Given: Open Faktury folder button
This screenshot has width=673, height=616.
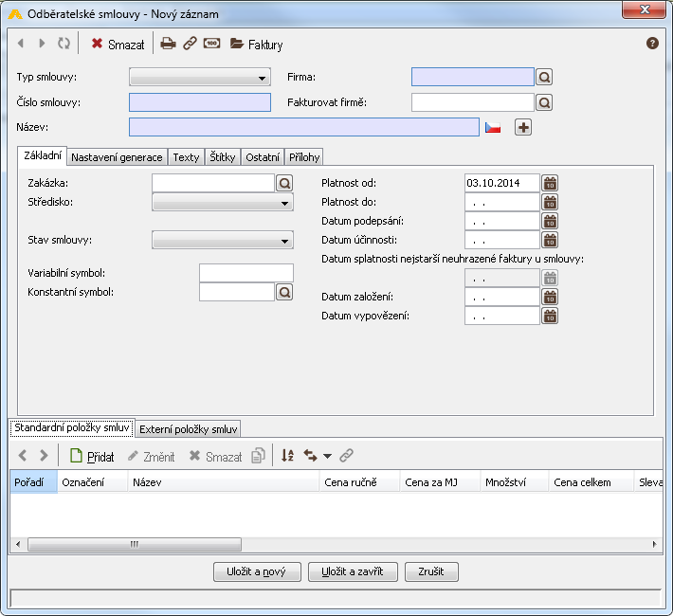Looking at the screenshot, I should pos(256,45).
